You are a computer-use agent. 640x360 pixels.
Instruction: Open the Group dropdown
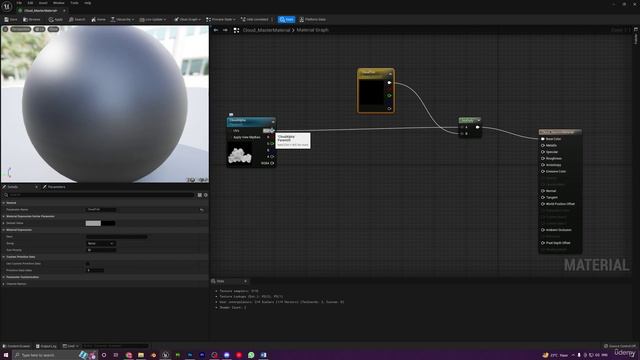pos(101,243)
